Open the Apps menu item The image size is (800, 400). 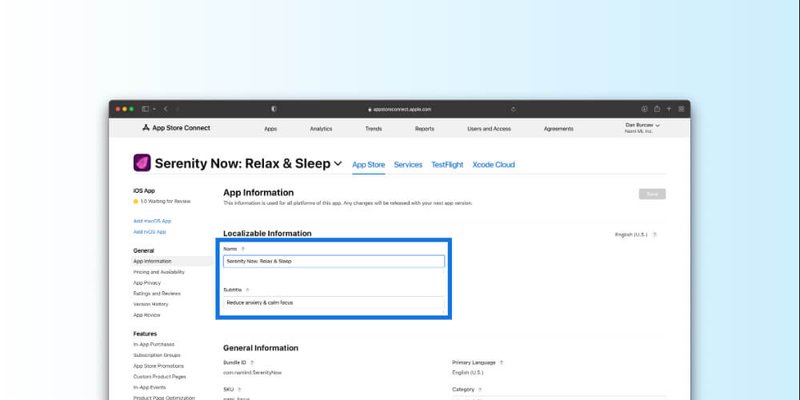(270, 129)
